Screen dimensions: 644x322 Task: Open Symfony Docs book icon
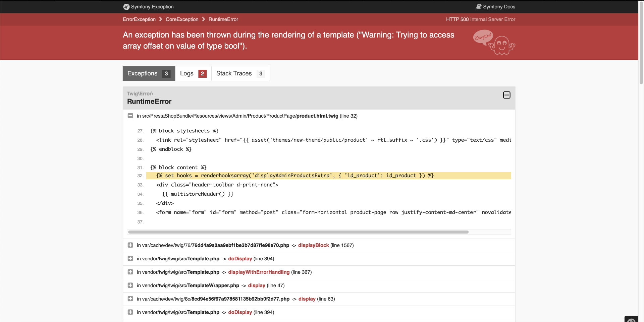(x=479, y=6)
